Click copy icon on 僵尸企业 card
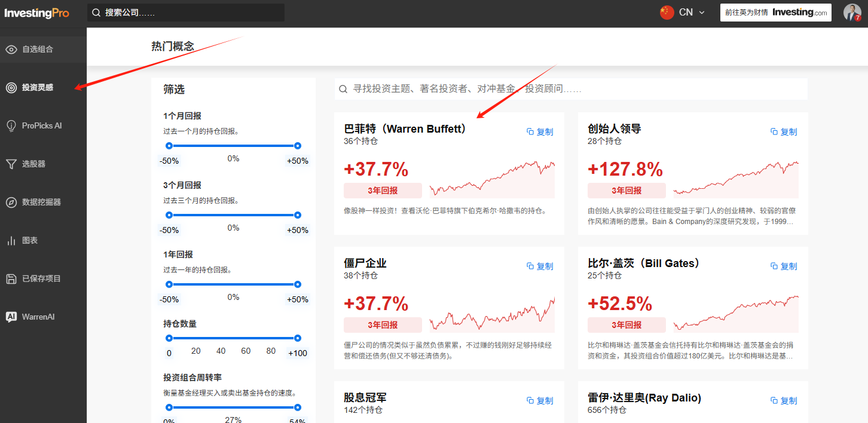868x423 pixels. tap(530, 266)
